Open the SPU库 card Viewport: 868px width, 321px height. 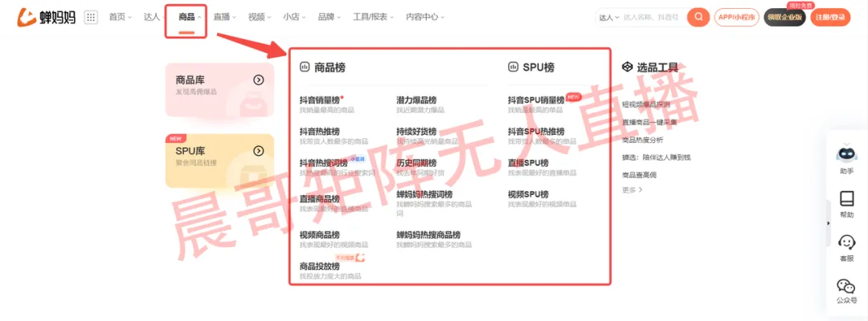pyautogui.click(x=219, y=160)
